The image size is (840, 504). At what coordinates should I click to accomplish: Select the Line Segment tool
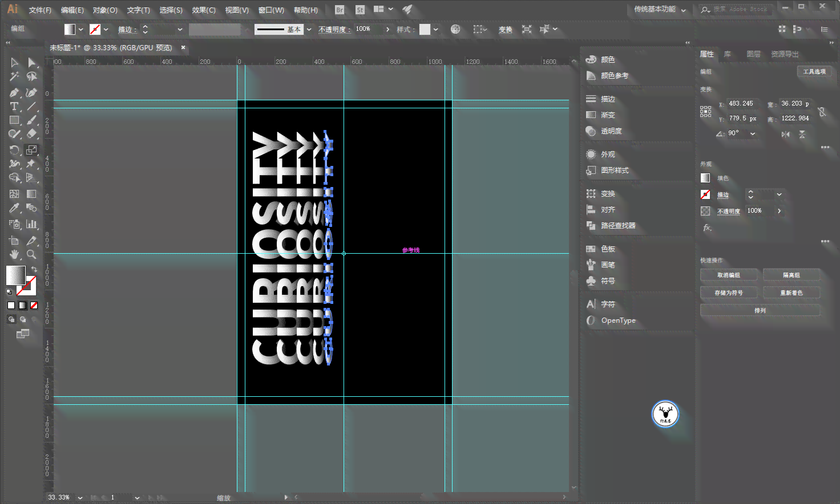32,106
